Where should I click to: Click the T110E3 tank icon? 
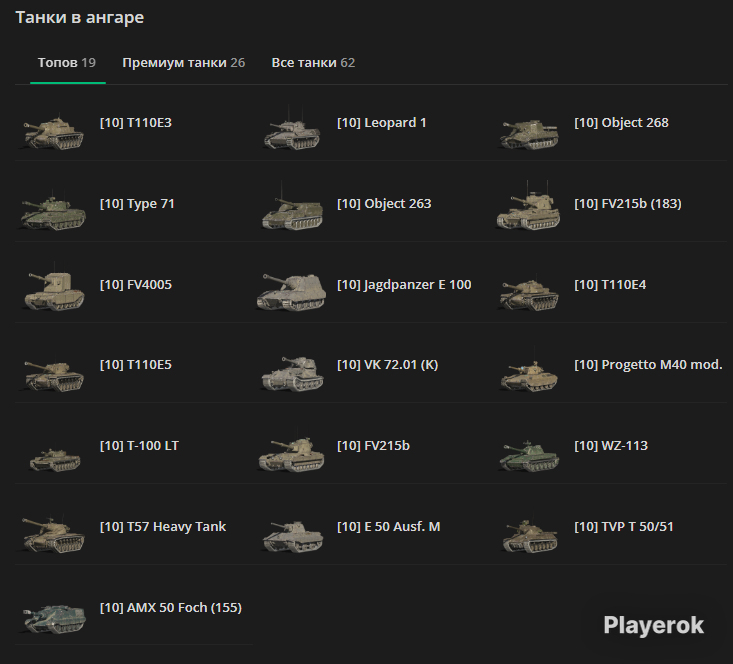(x=53, y=131)
